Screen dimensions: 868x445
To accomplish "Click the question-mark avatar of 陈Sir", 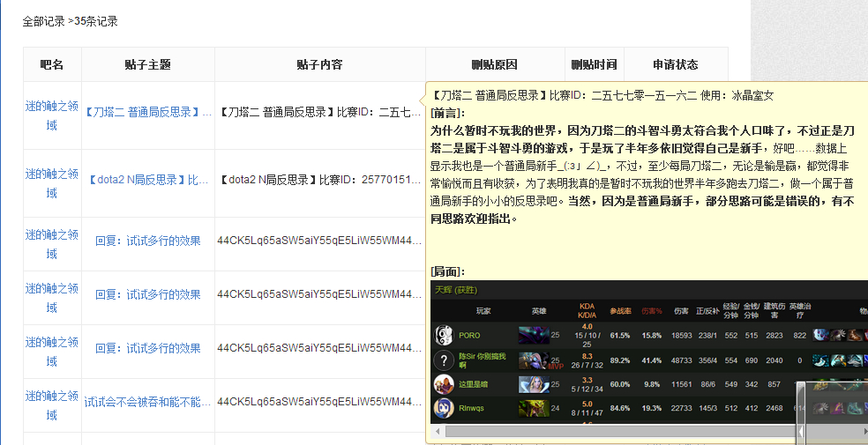I will 444,361.
